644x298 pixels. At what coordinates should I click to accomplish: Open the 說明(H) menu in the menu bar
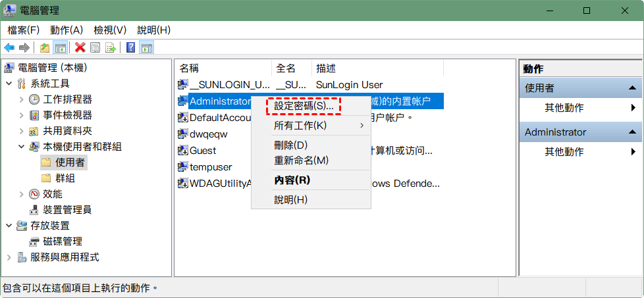point(153,30)
